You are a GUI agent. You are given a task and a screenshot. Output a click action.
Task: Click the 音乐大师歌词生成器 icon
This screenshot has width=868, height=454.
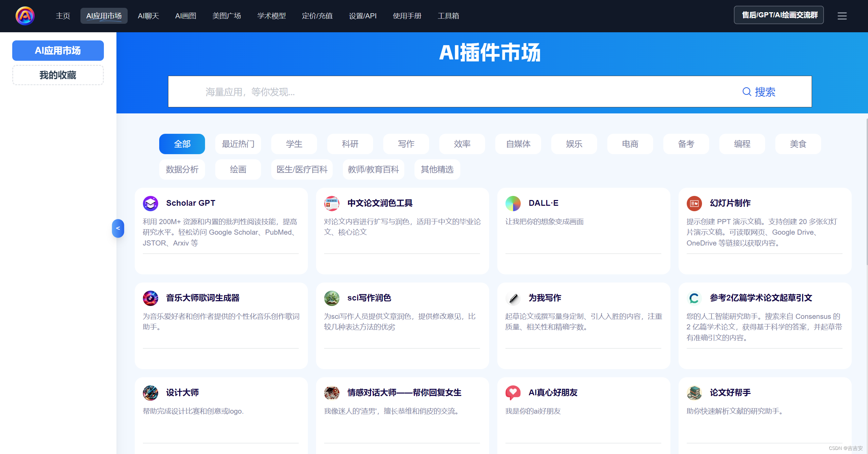pos(150,298)
